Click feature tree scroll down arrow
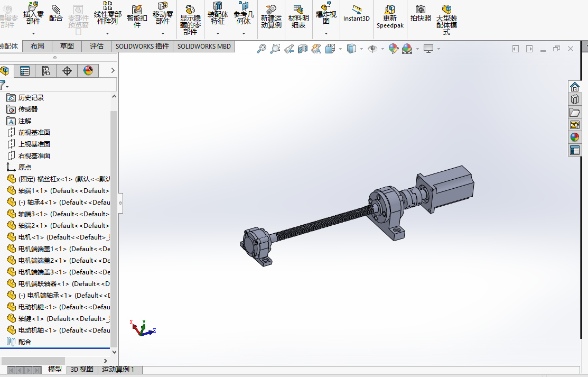Image resolution: width=588 pixels, height=377 pixels. (x=114, y=352)
